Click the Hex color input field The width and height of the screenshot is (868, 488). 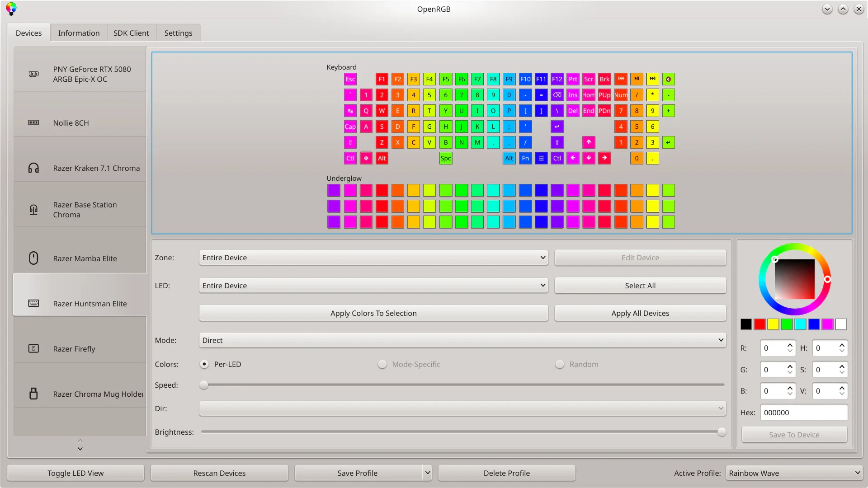point(804,413)
